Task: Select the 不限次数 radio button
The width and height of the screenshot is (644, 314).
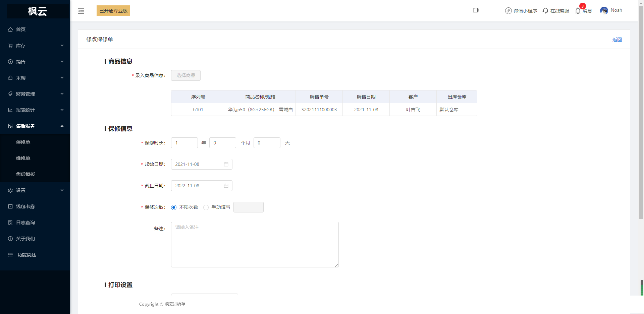Action: coord(174,207)
